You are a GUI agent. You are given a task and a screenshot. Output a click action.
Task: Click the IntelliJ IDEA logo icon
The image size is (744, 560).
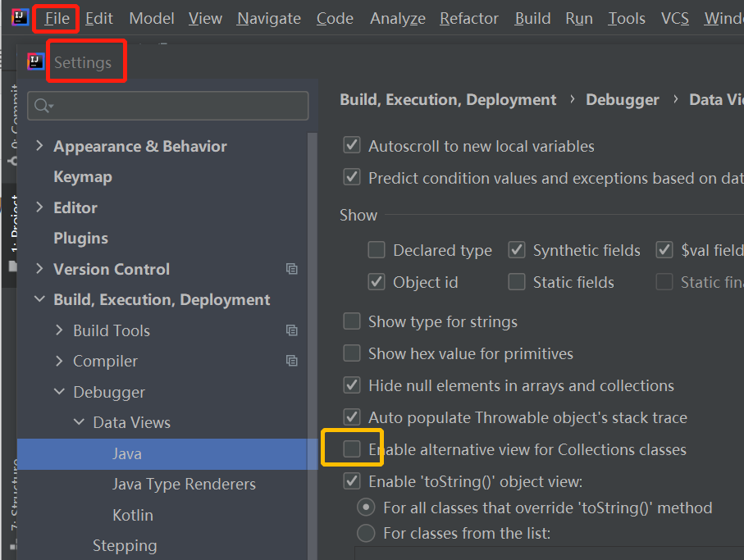coord(20,17)
